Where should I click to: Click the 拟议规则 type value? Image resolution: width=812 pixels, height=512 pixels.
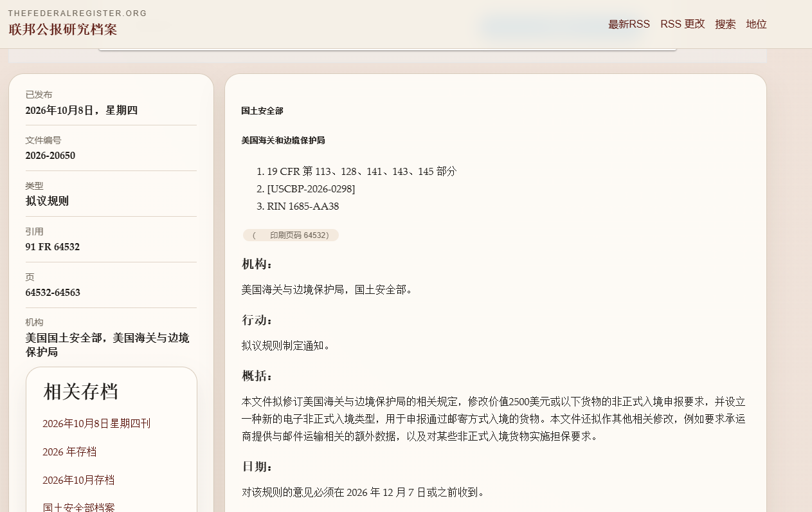[47, 201]
